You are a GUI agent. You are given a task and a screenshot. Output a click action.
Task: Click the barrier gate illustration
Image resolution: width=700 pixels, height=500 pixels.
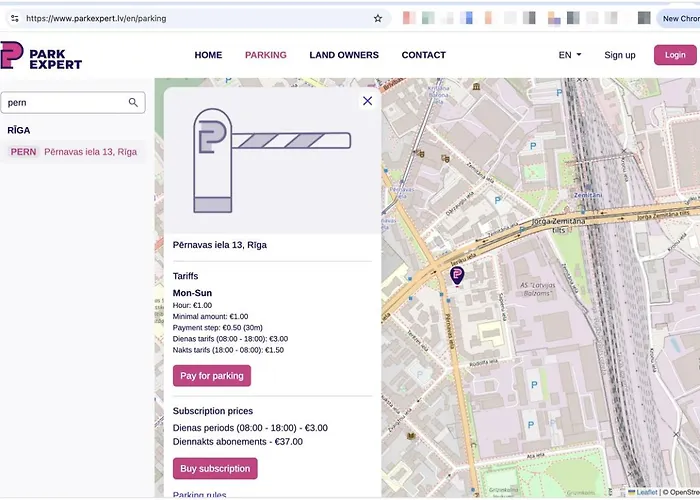[271, 160]
